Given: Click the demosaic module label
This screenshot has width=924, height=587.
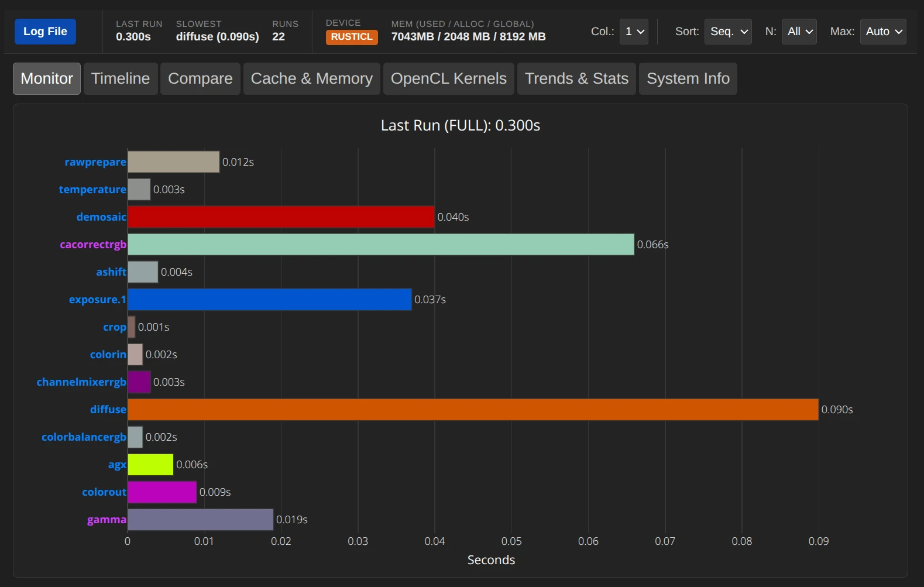Looking at the screenshot, I should point(101,217).
